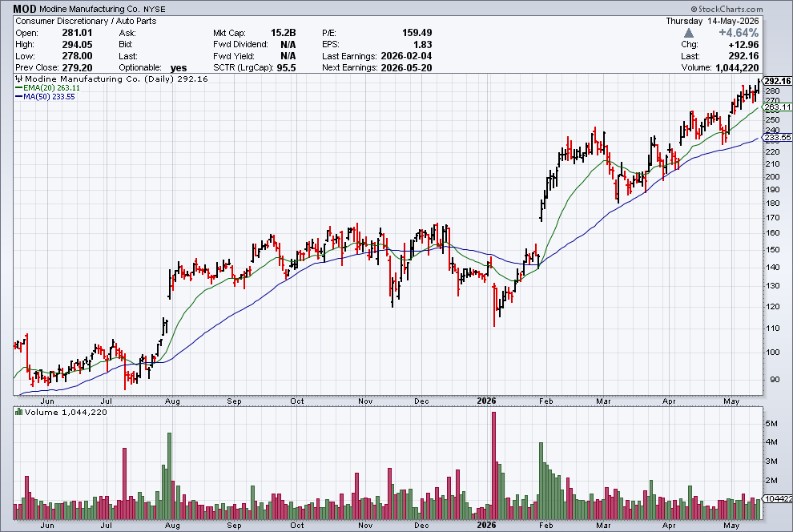This screenshot has height=532, width=793.
Task: Click the 292.16 price tag on axis
Action: point(777,81)
